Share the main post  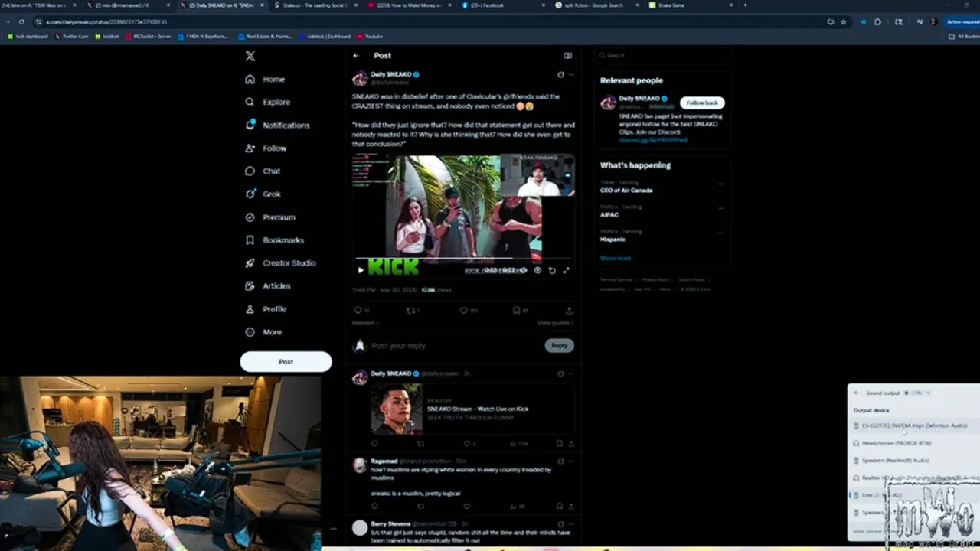point(569,311)
